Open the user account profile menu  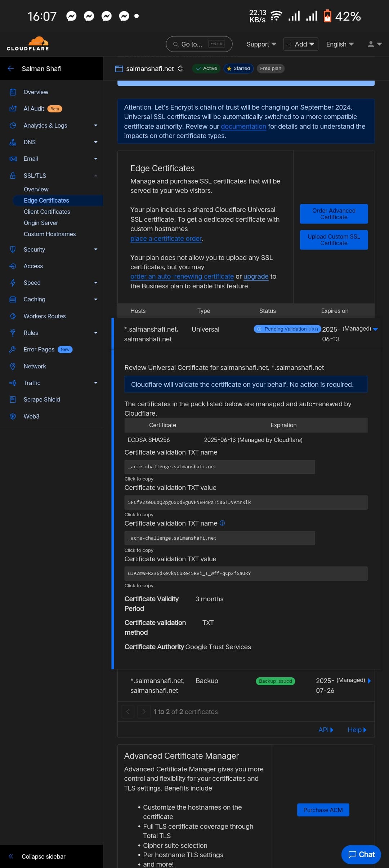pyautogui.click(x=375, y=44)
